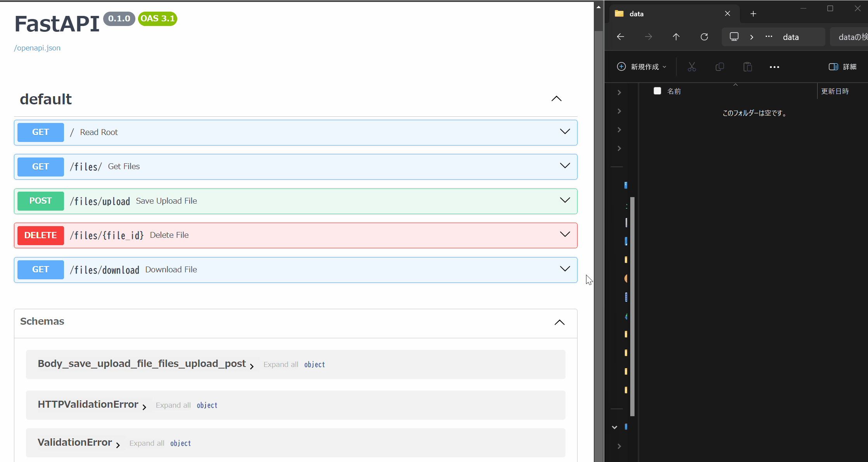The image size is (868, 462).
Task: Click the Copy icon in Explorer toolbar
Action: (x=720, y=67)
